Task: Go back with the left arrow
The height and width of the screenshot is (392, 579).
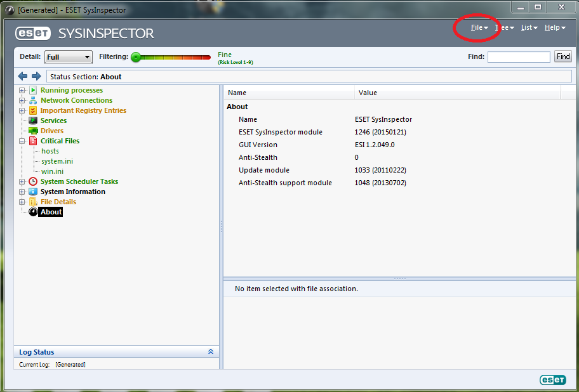Action: coord(23,76)
